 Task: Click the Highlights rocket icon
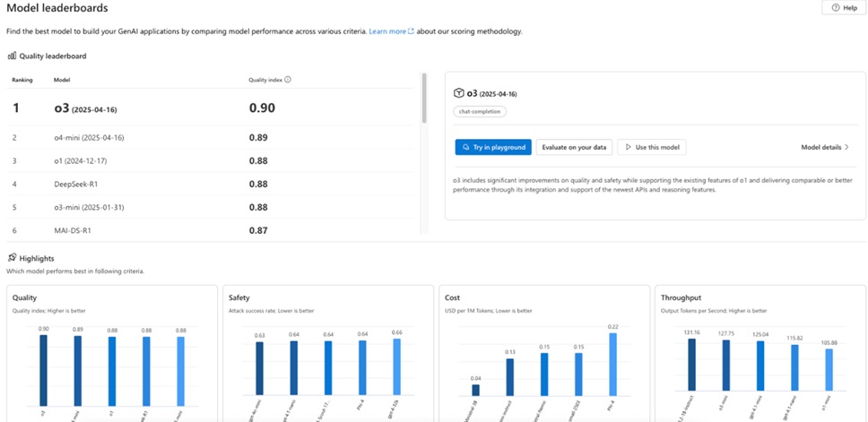click(12, 258)
